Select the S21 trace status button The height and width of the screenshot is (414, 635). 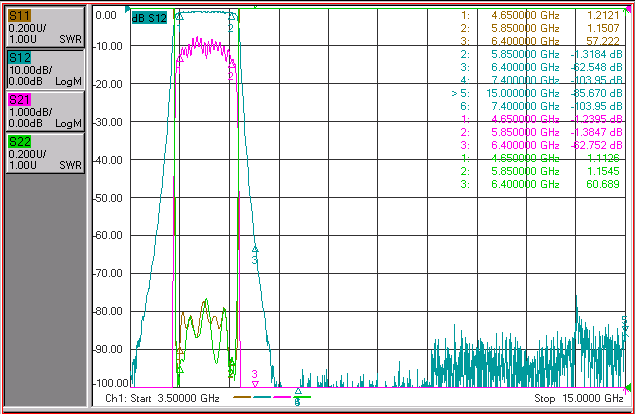pos(45,111)
